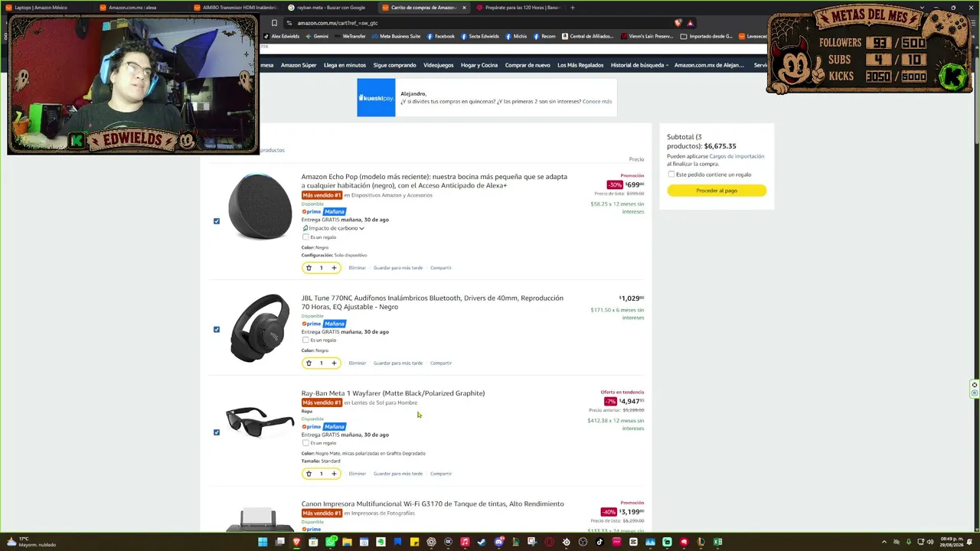Viewport: 980px width, 551px height.
Task: Open the Ray-Ban Meta sunglasses product image
Action: point(260,422)
